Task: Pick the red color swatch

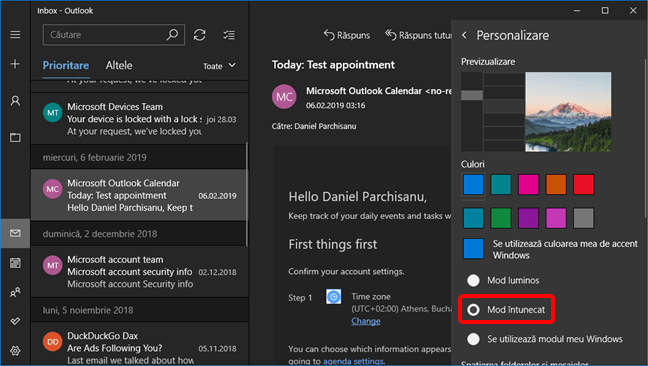Action: [x=584, y=184]
